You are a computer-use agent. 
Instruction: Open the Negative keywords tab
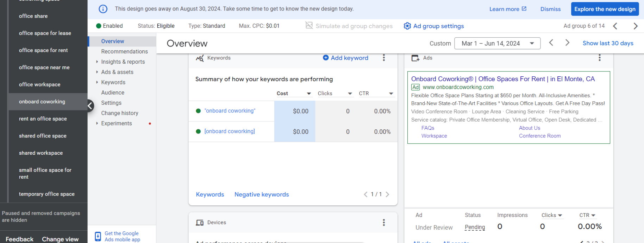click(x=261, y=194)
